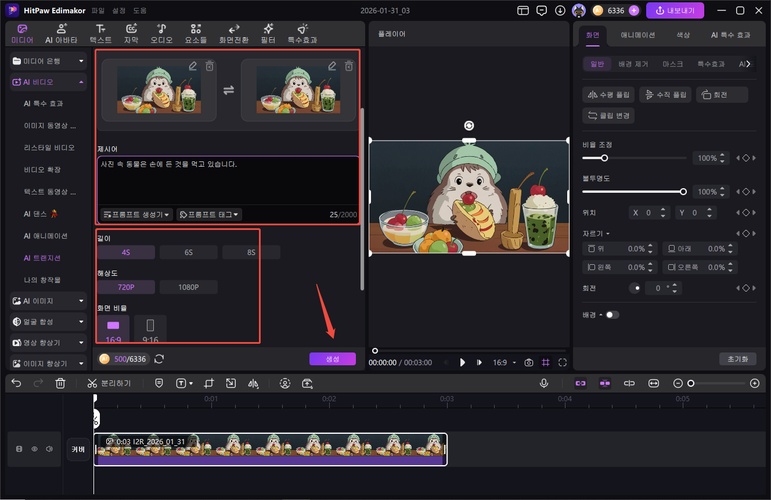Split the clip with 분리하기 scissors
771x500 pixels.
pyautogui.click(x=109, y=383)
